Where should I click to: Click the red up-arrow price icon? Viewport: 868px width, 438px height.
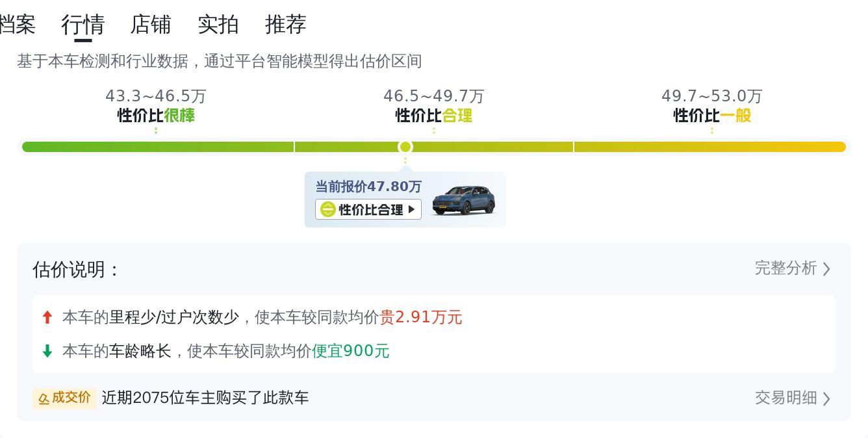47,317
